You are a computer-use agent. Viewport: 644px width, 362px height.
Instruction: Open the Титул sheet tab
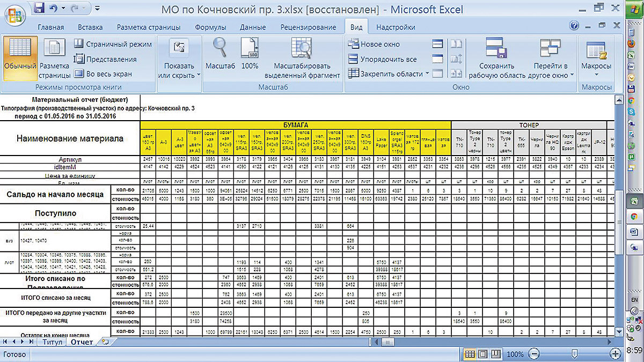click(x=52, y=342)
